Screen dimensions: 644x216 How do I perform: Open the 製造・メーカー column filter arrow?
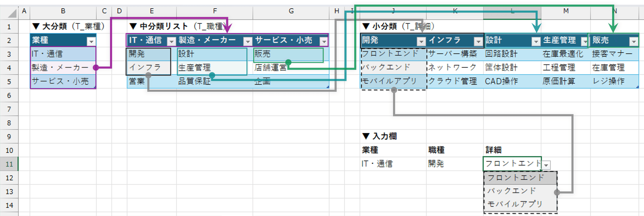pos(248,41)
